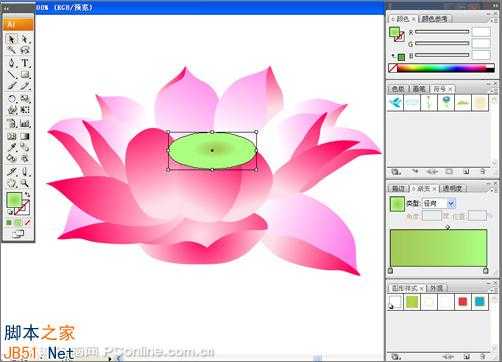This screenshot has width=502, height=362.
Task: Open the tab beside 颜色 tab
Action: pyautogui.click(x=434, y=19)
